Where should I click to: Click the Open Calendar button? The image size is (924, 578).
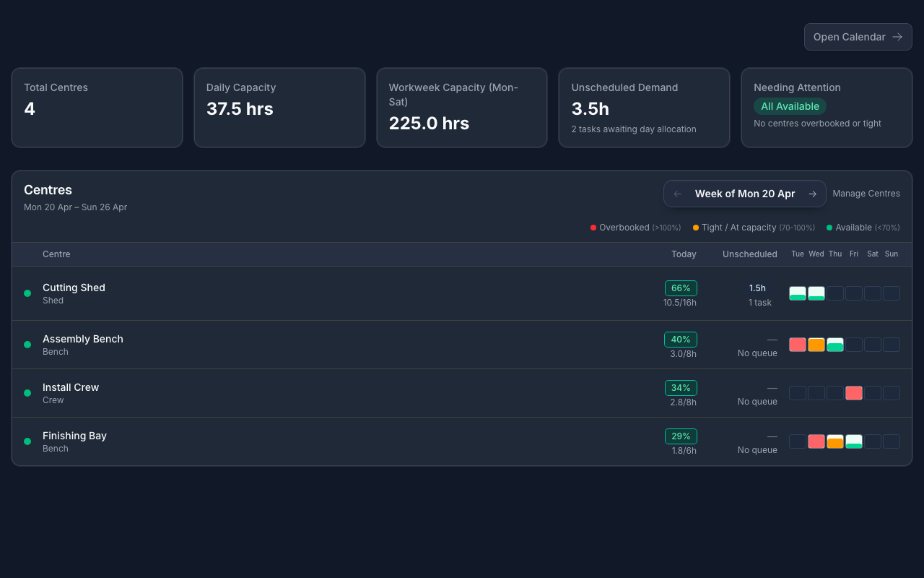click(x=858, y=37)
